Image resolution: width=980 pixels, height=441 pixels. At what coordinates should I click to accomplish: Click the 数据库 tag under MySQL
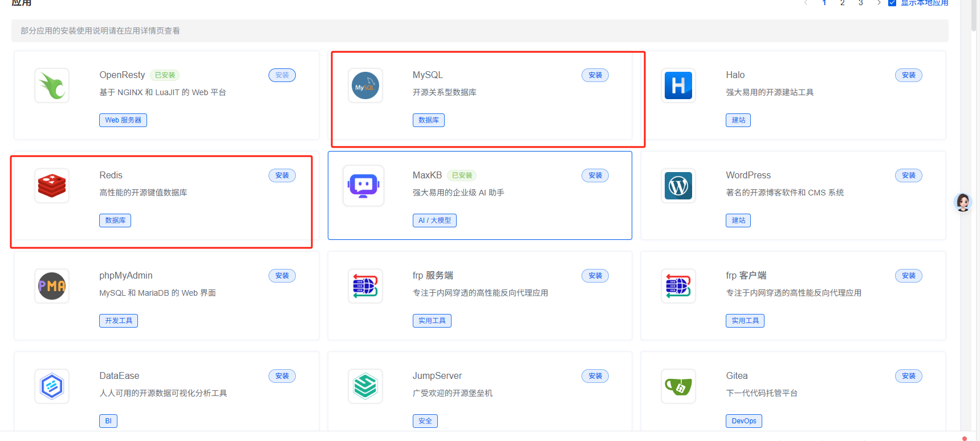point(429,120)
